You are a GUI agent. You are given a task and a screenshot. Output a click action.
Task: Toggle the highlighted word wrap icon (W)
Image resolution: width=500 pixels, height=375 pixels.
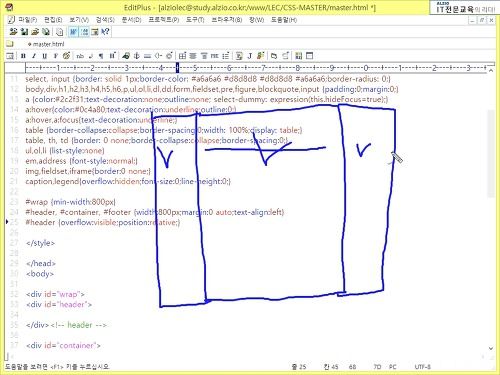click(x=73, y=32)
